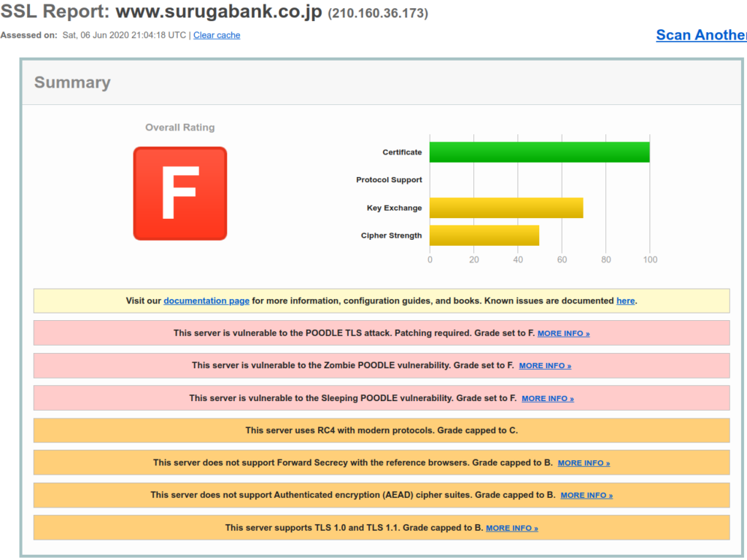Select the IP address 210.160.36.173

coord(378,13)
